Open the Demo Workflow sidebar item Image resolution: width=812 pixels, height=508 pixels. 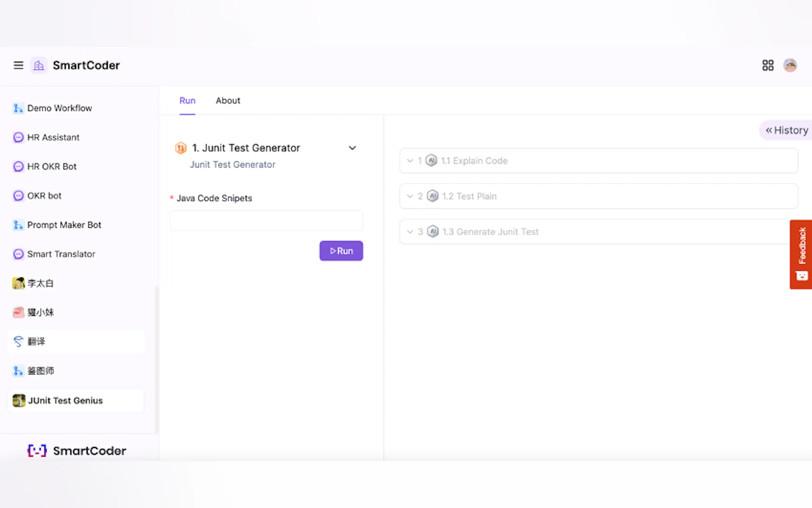(x=59, y=108)
